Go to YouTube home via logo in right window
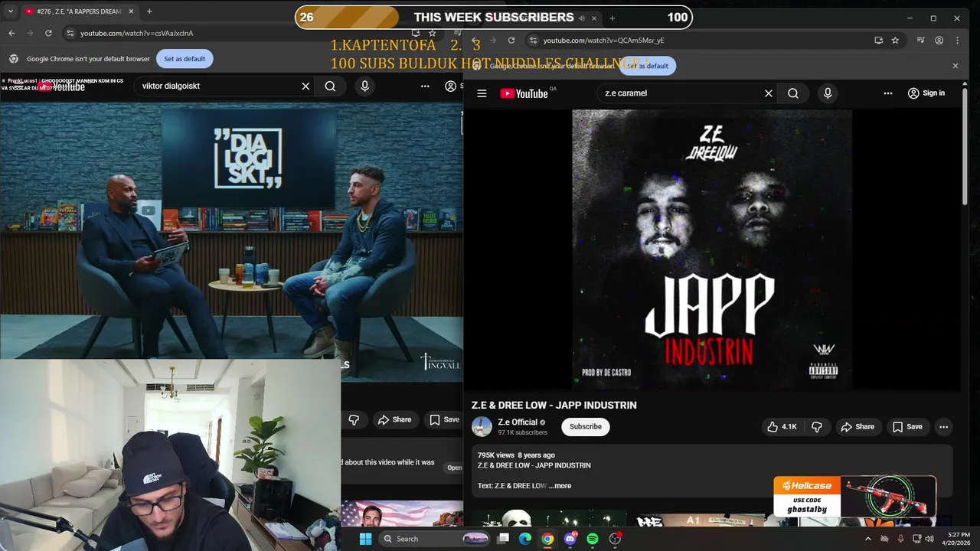This screenshot has width=980, height=551. pyautogui.click(x=524, y=93)
